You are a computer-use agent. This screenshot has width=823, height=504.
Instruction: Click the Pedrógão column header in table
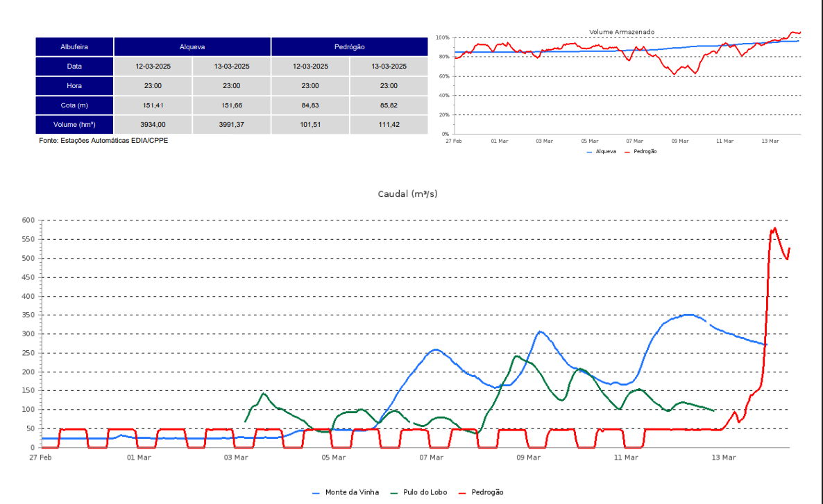pos(350,47)
